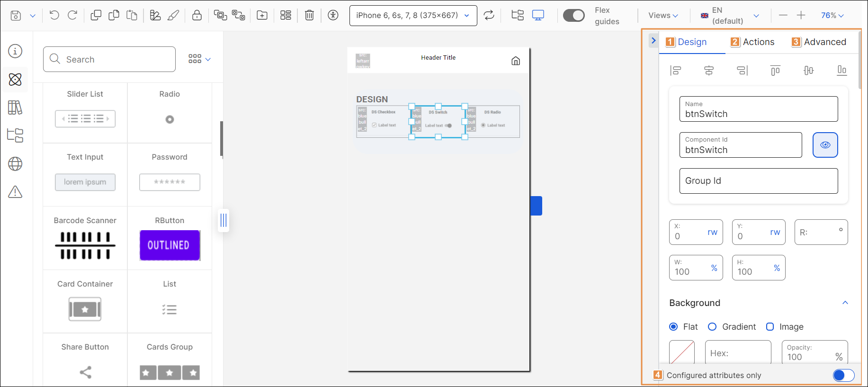
Task: Select the Radio component
Action: [170, 113]
